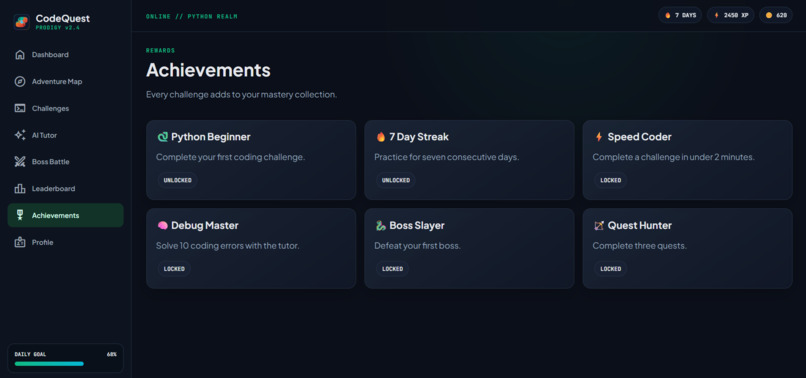Open the Challenges section
The height and width of the screenshot is (378, 806).
[65, 108]
